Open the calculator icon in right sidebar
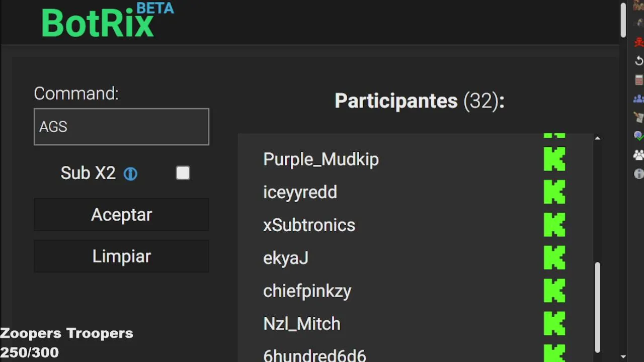The height and width of the screenshot is (362, 644). (x=638, y=80)
